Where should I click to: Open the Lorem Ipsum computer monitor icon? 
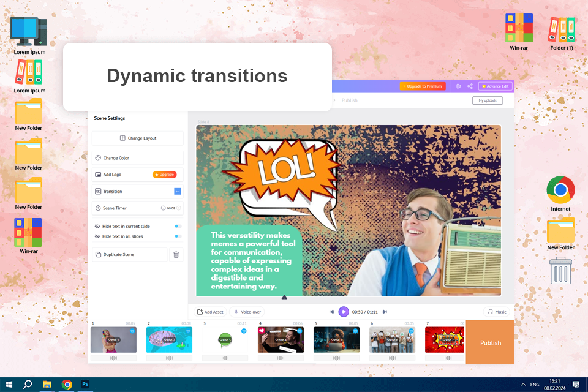tap(29, 36)
